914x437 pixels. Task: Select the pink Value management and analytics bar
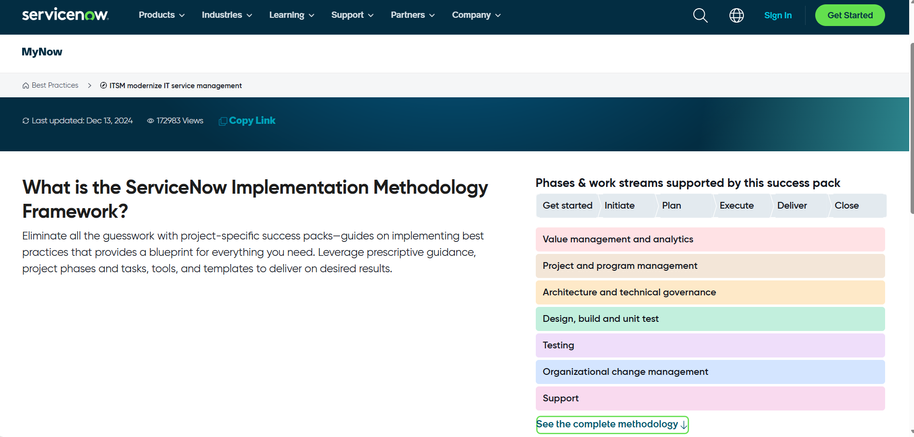click(710, 240)
